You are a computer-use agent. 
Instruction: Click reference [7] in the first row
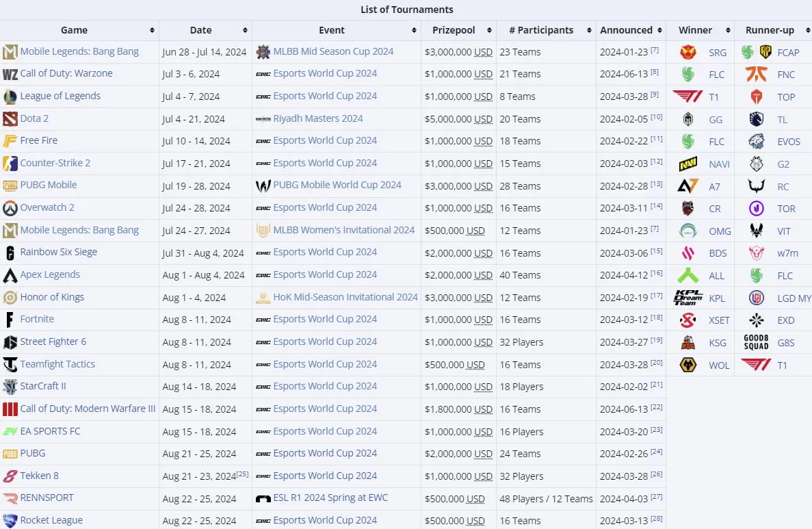(655, 50)
